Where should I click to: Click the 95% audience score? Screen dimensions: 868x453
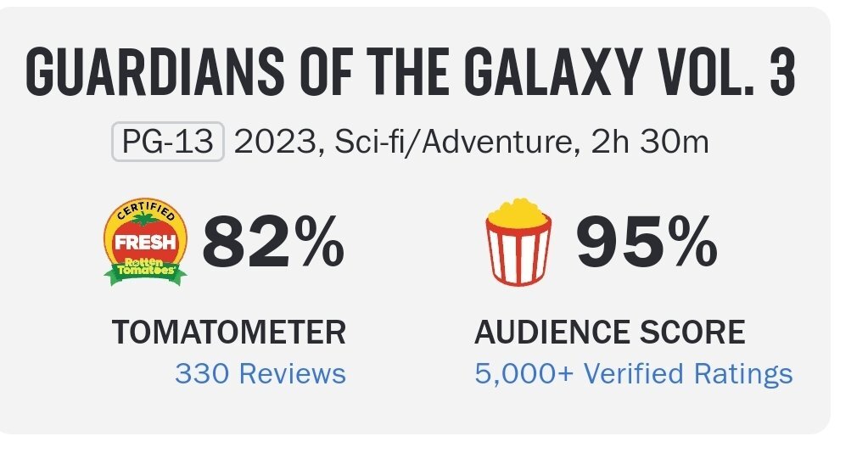tap(646, 242)
